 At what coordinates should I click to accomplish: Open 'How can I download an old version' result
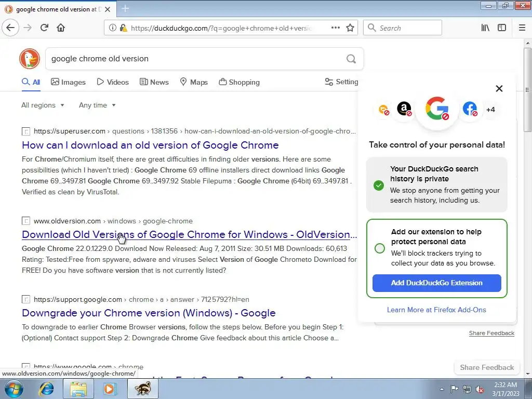[150, 145]
